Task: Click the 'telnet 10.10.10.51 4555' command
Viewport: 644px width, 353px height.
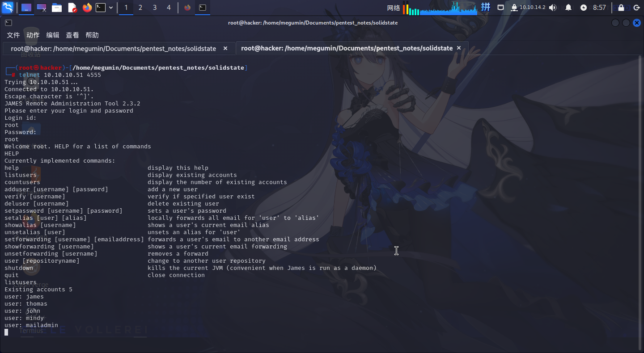Action: [x=60, y=75]
